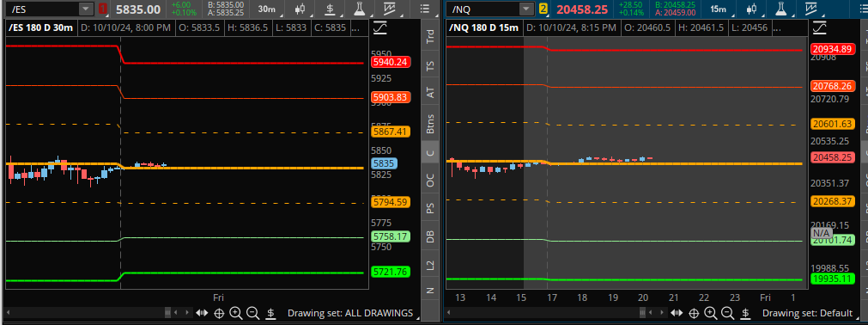
Task: Click the 20458.25 price bubble on the /NQ axis
Action: [833, 157]
